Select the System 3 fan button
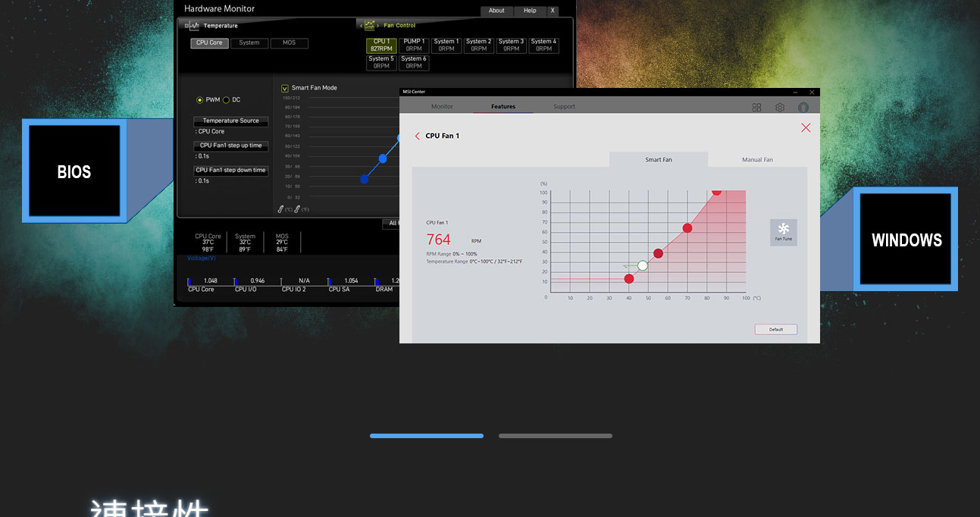The image size is (980, 517). [512, 45]
